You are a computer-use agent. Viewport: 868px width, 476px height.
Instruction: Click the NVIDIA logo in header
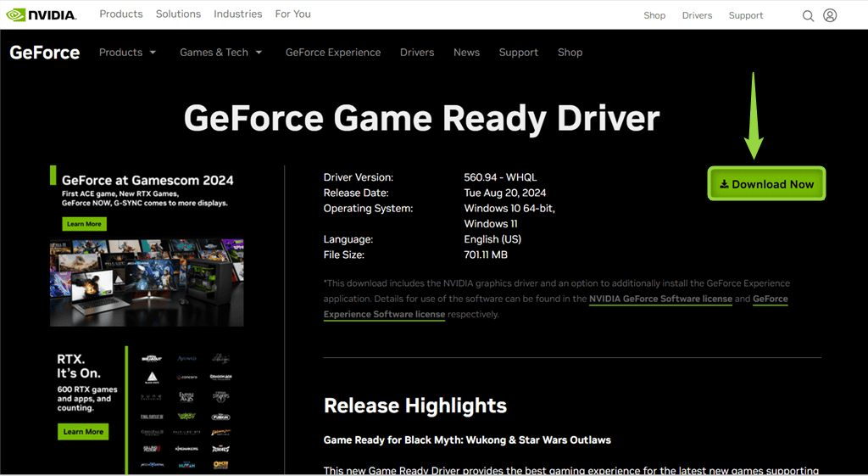[41, 14]
